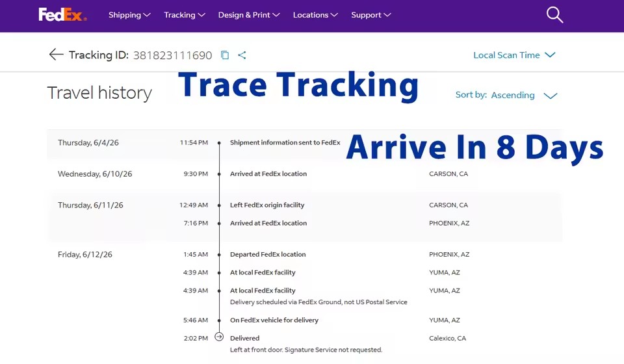Click the 11:54 PM timestamp
The image size is (624, 364).
[194, 142]
